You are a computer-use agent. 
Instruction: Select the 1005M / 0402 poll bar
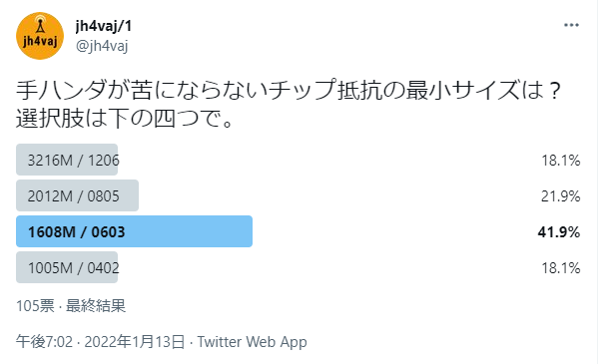67,267
